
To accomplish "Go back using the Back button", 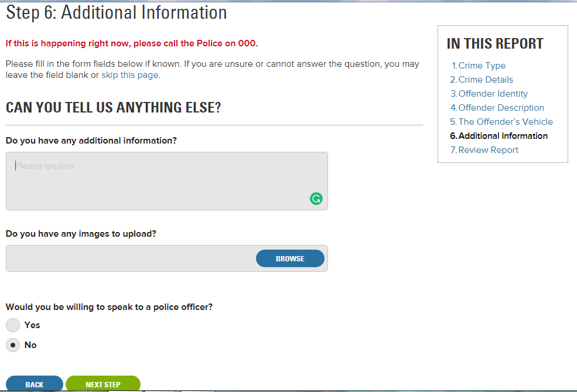I will tap(34, 384).
